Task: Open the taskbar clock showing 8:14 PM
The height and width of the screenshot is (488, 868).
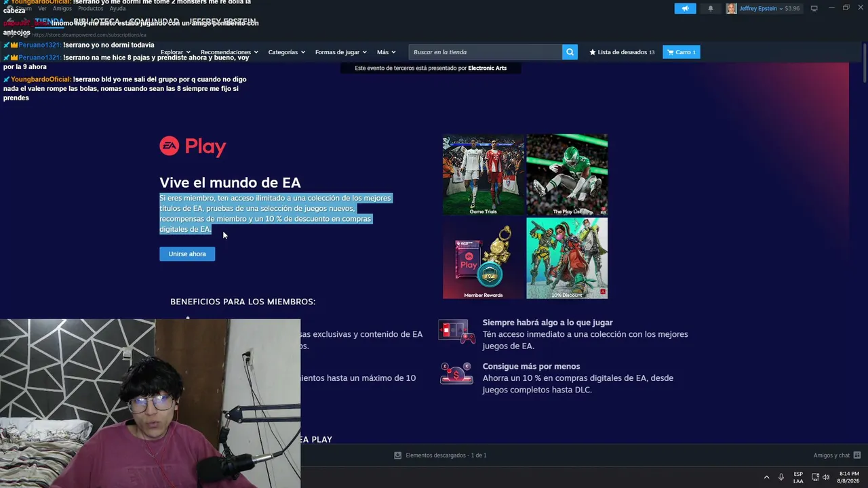Action: coord(848,477)
